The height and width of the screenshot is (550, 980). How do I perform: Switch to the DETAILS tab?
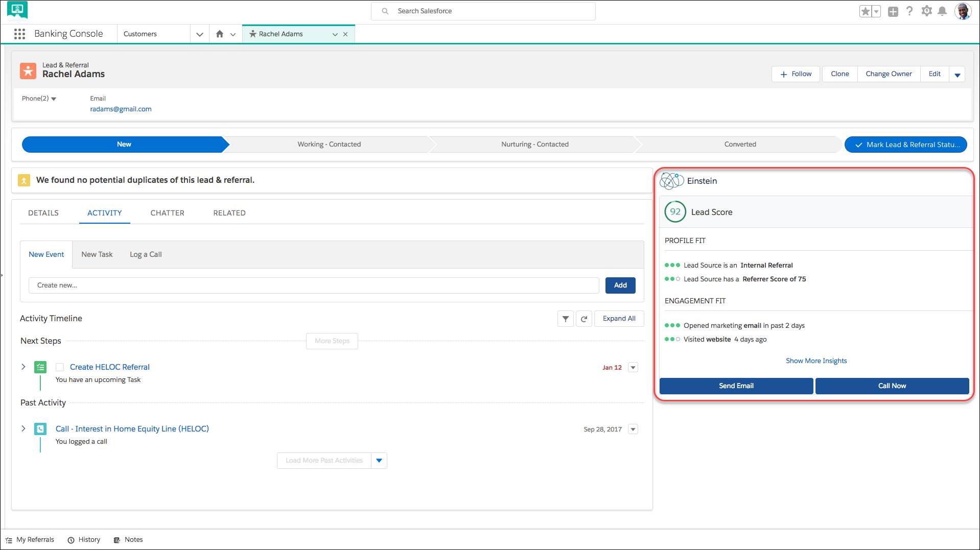pyautogui.click(x=43, y=213)
